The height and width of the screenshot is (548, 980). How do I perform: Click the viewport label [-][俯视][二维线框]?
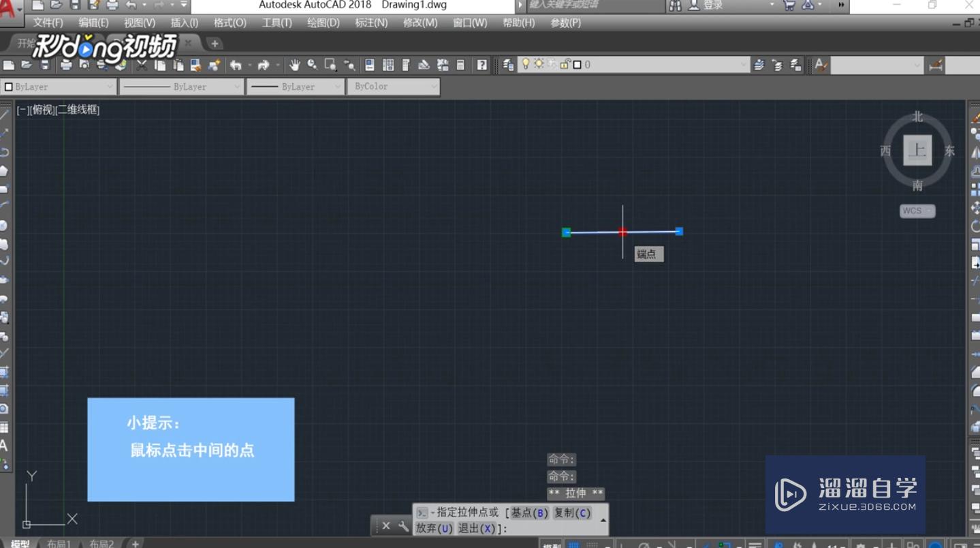(58, 110)
